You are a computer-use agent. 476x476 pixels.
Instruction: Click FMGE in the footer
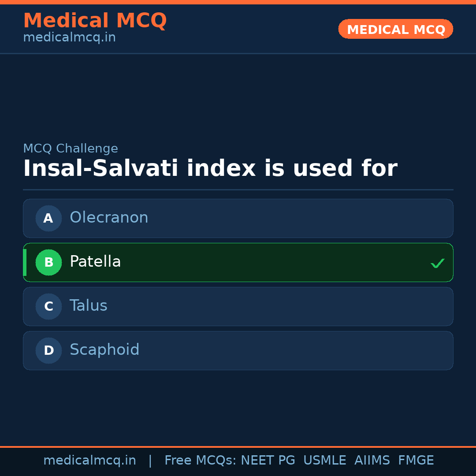[416, 461]
